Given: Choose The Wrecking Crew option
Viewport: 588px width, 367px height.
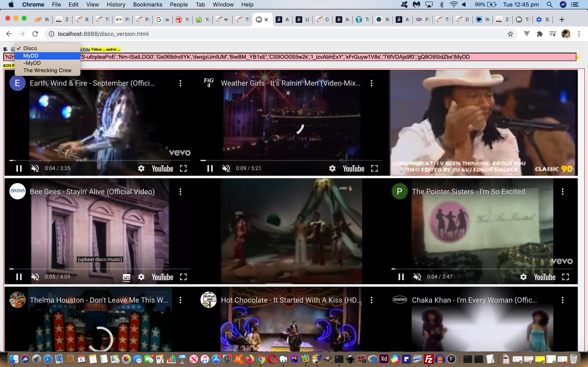Looking at the screenshot, I should [47, 70].
